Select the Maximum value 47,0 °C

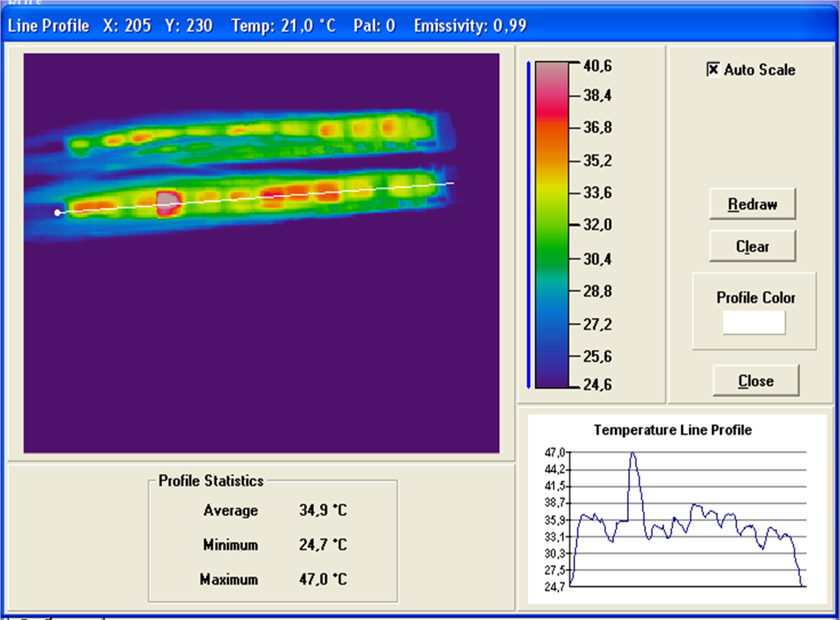pos(323,580)
